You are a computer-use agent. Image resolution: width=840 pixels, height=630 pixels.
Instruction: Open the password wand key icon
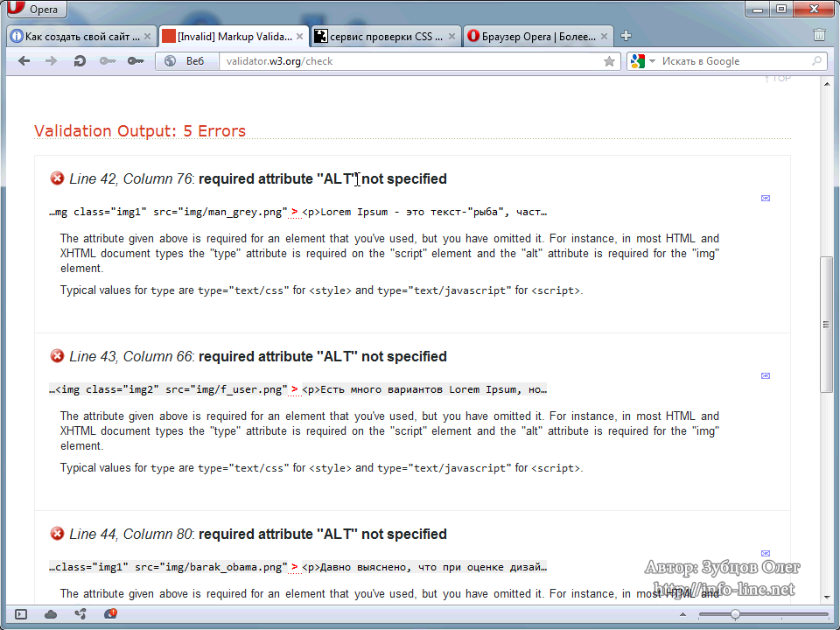pyautogui.click(x=135, y=61)
